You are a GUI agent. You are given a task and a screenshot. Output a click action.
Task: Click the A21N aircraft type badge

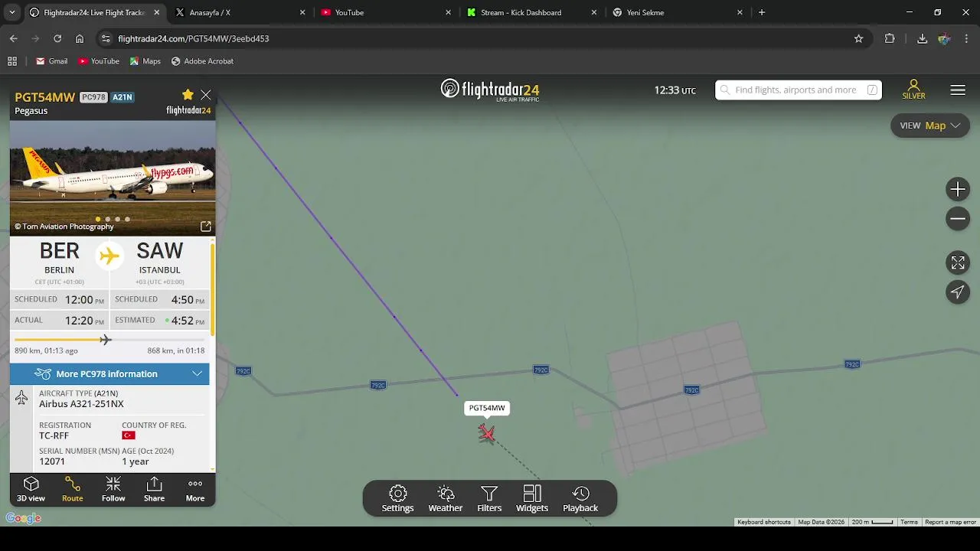(122, 97)
